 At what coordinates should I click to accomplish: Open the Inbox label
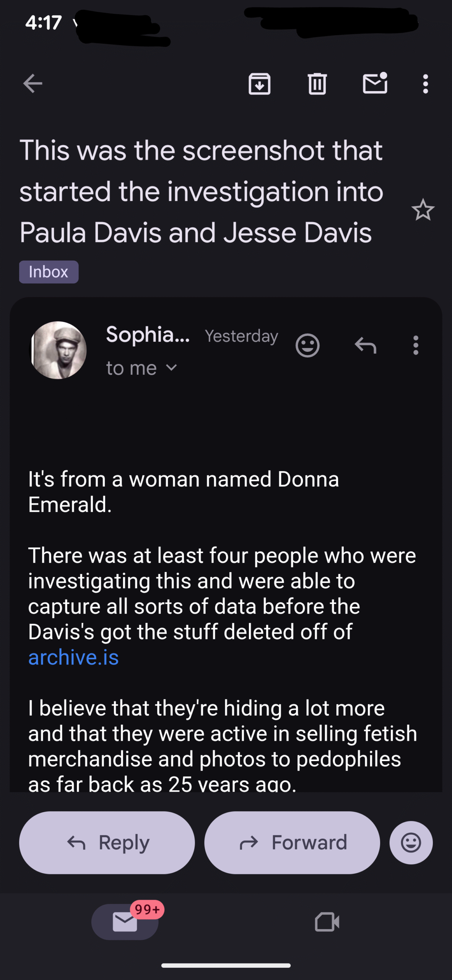click(49, 272)
